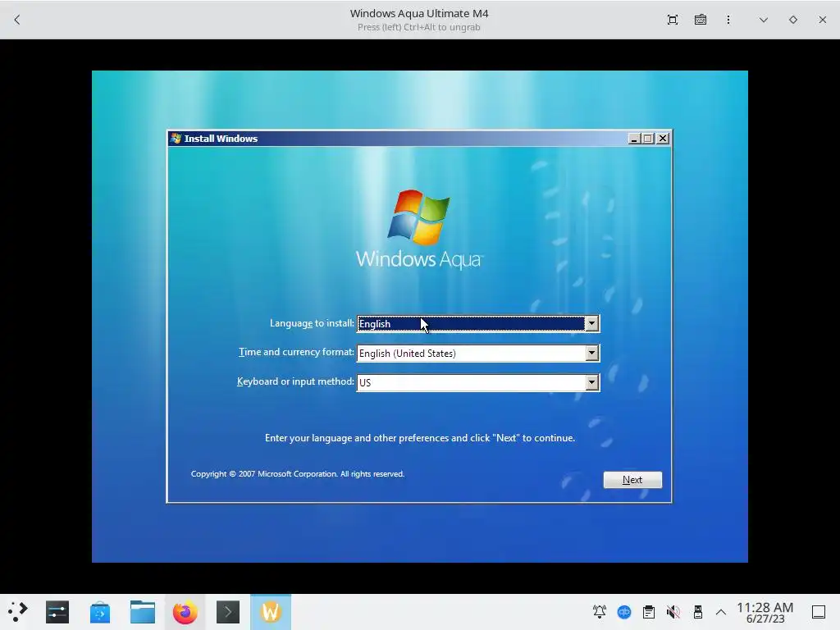This screenshot has height=630, width=840.
Task: Click the Install Windows title bar text
Action: (221, 139)
